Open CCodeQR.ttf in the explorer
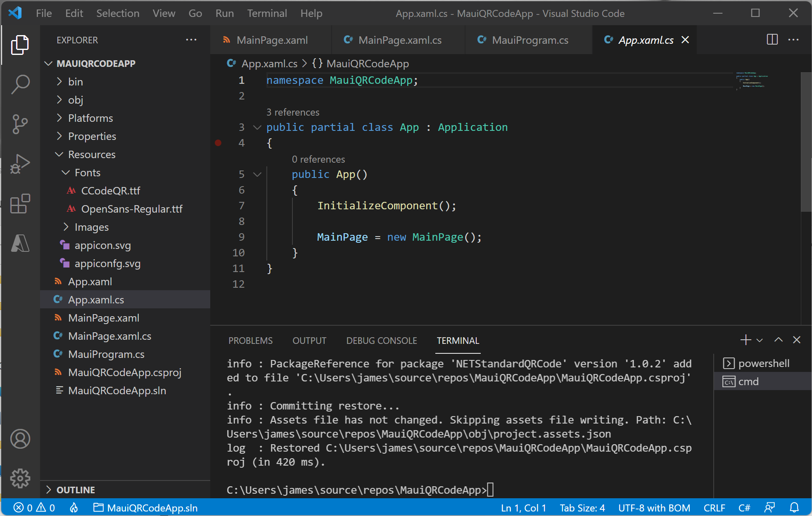 [125, 190]
